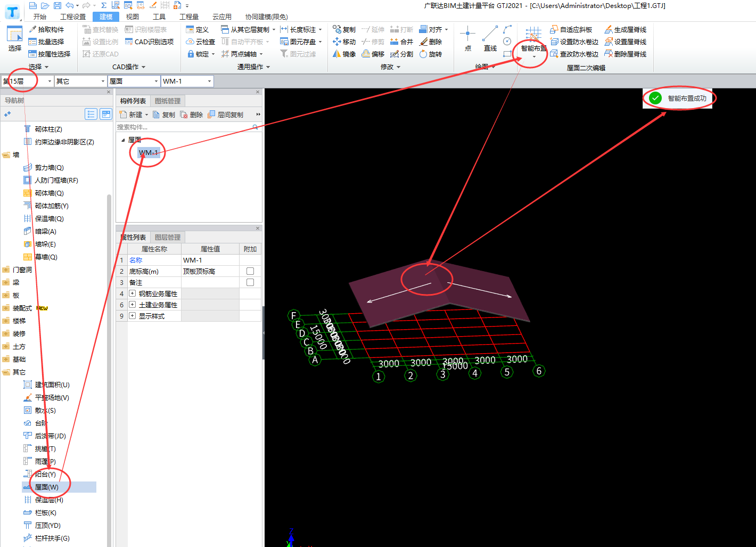
Task: Click the 删除 delete tool in ribbon
Action: [431, 42]
